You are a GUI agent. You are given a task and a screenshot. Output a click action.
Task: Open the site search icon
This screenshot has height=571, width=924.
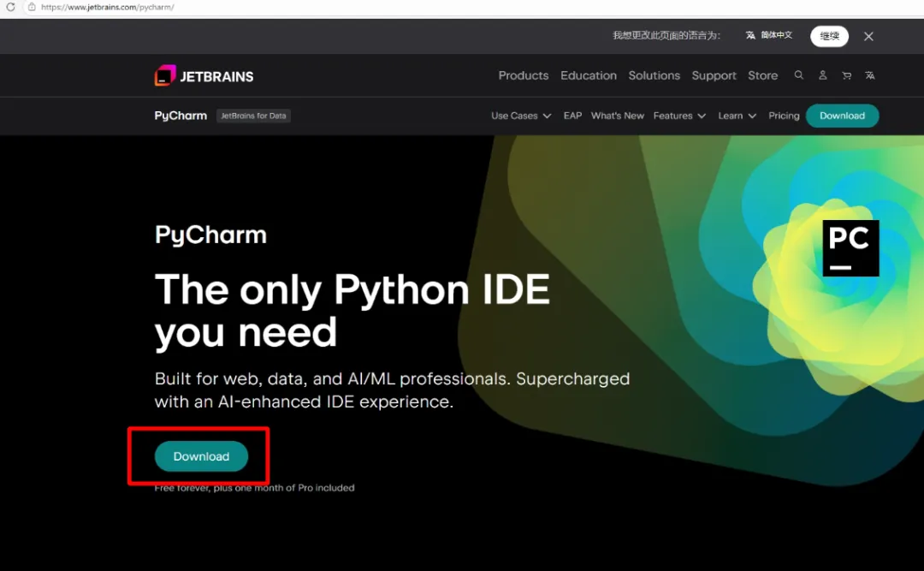click(798, 75)
